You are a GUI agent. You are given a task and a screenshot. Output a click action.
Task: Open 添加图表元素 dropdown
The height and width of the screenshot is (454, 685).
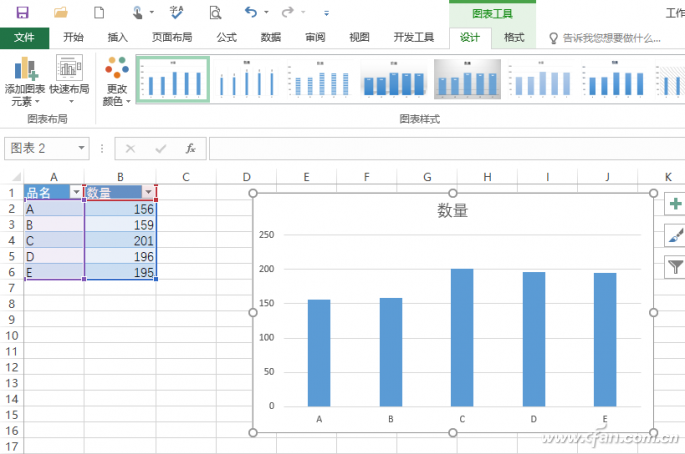click(x=25, y=82)
